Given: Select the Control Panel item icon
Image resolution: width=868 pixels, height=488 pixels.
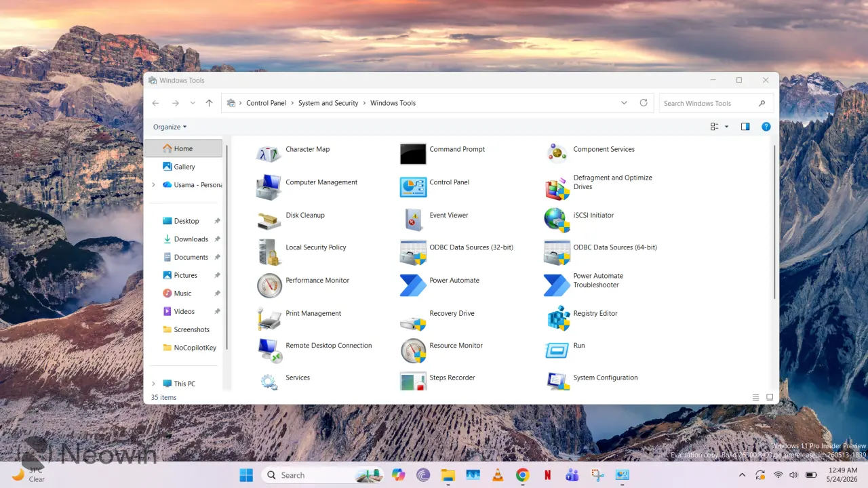Looking at the screenshot, I should click(413, 186).
